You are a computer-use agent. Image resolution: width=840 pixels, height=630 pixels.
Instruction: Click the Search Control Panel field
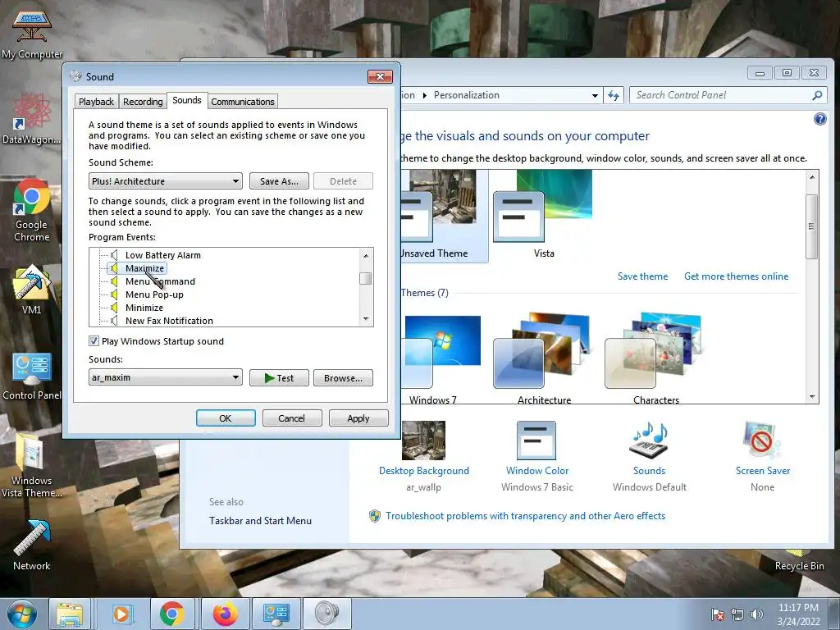(x=722, y=95)
